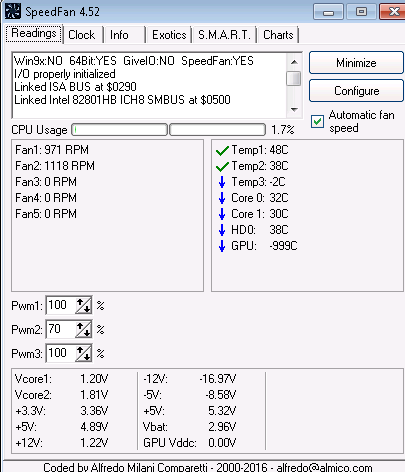Click the blue down arrow beside HD0

222,230
